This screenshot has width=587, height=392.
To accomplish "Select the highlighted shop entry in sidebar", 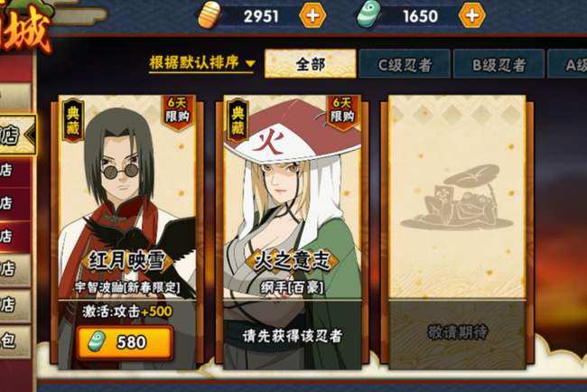I will point(17,135).
